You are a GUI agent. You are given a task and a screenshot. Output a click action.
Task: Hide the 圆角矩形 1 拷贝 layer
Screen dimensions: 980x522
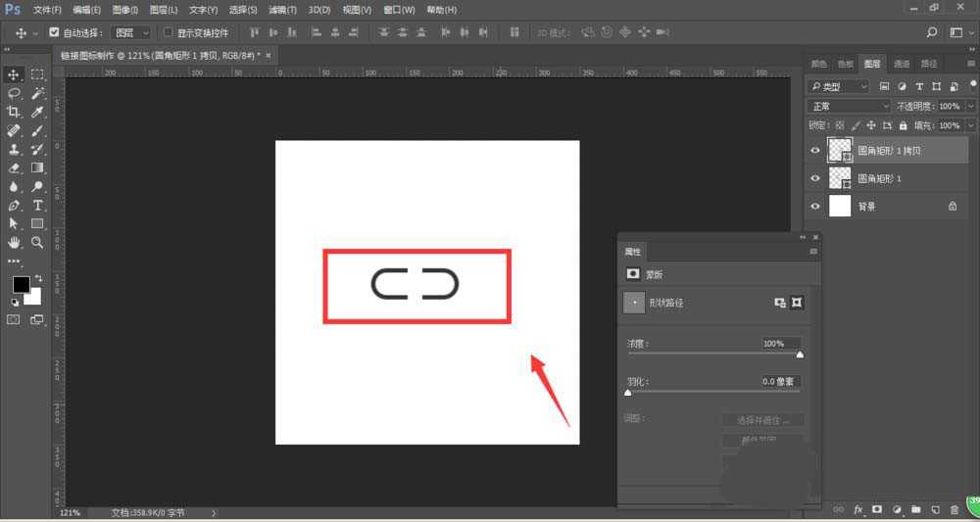point(814,151)
